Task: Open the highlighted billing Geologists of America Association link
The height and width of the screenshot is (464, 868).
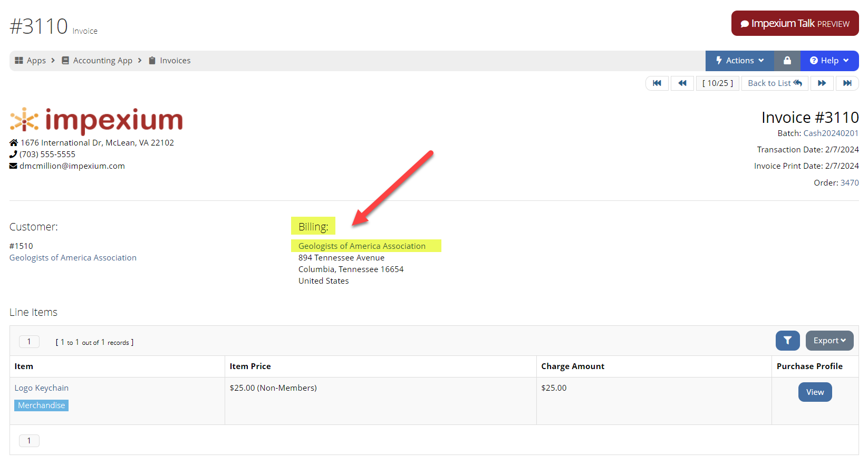Action: click(x=362, y=246)
